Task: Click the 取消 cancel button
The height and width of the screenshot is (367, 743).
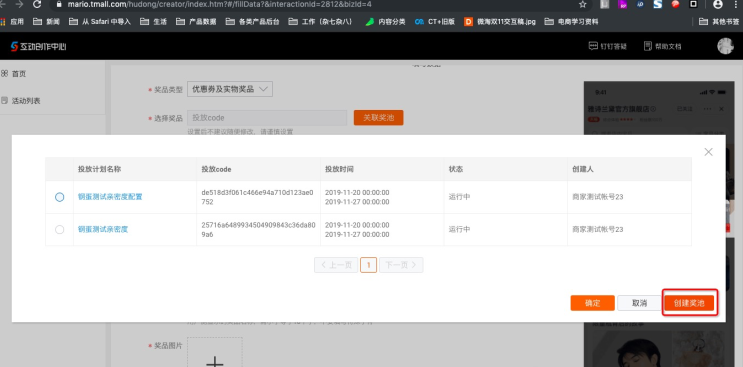Action: [x=639, y=303]
